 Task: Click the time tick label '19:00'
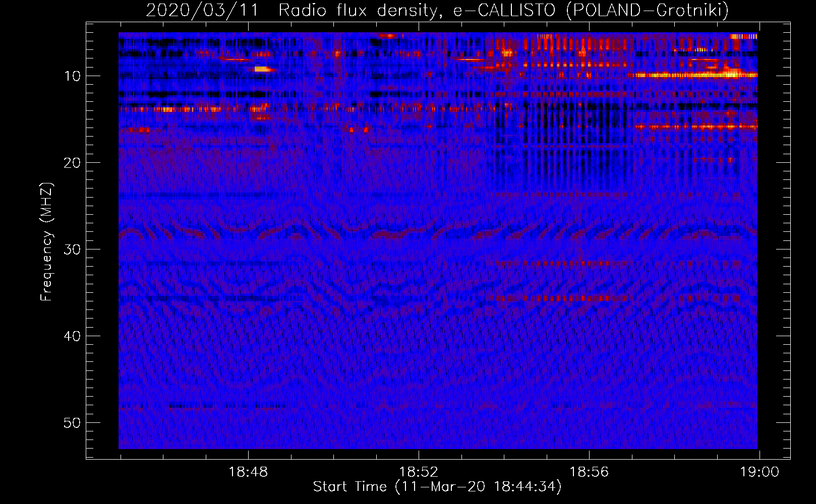click(760, 472)
